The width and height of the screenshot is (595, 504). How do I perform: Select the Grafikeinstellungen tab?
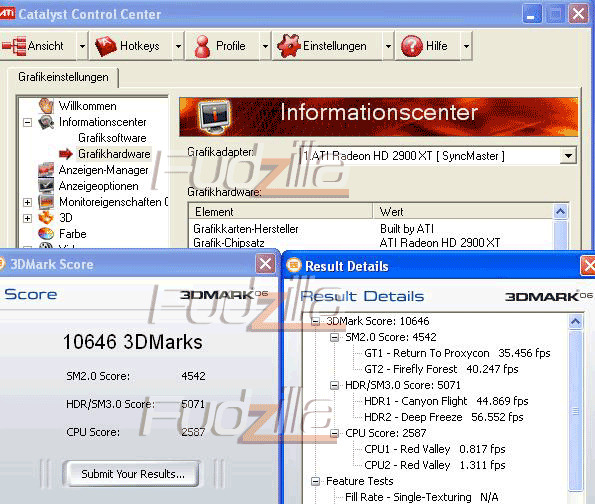[63, 77]
